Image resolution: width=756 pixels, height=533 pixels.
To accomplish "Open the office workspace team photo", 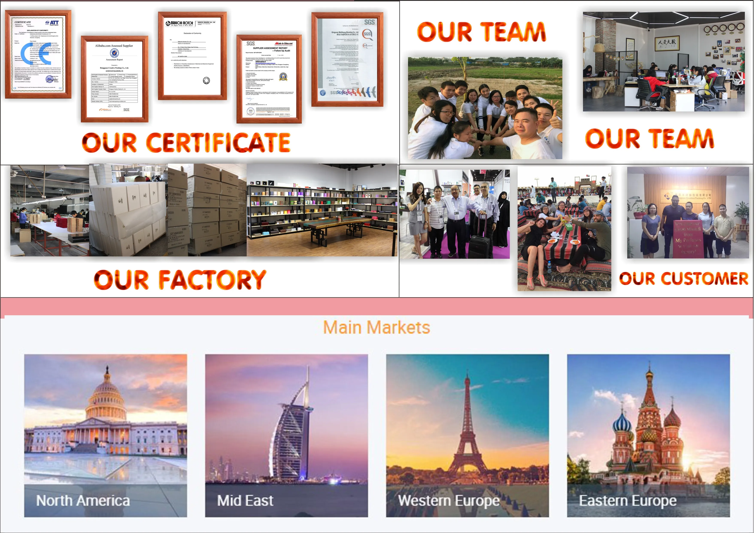I will click(x=664, y=62).
